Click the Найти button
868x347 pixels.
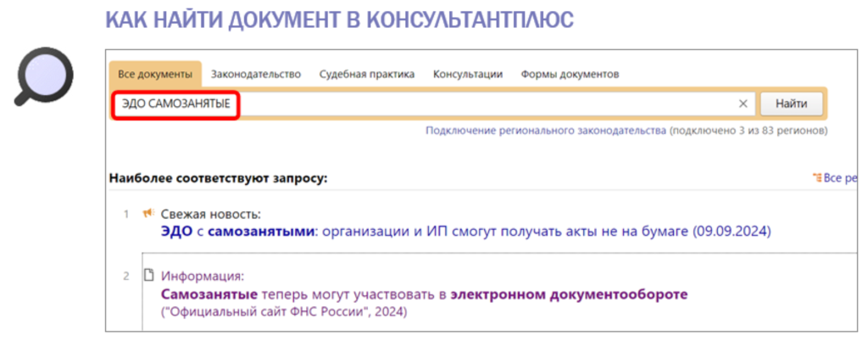[791, 104]
